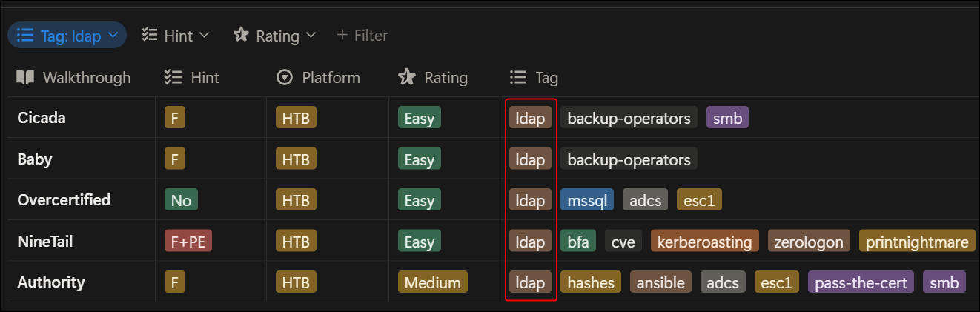This screenshot has height=312, width=980.
Task: Click the smb tag in Authority row
Action: [944, 282]
